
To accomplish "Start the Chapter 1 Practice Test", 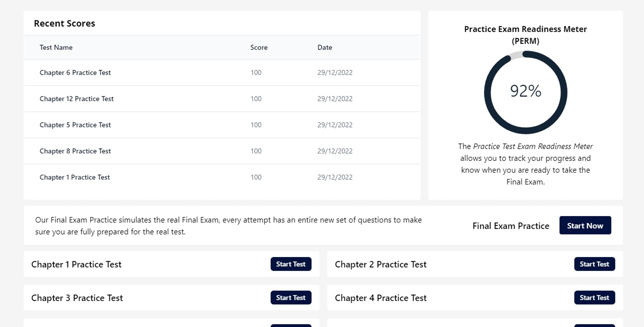I will tap(291, 264).
